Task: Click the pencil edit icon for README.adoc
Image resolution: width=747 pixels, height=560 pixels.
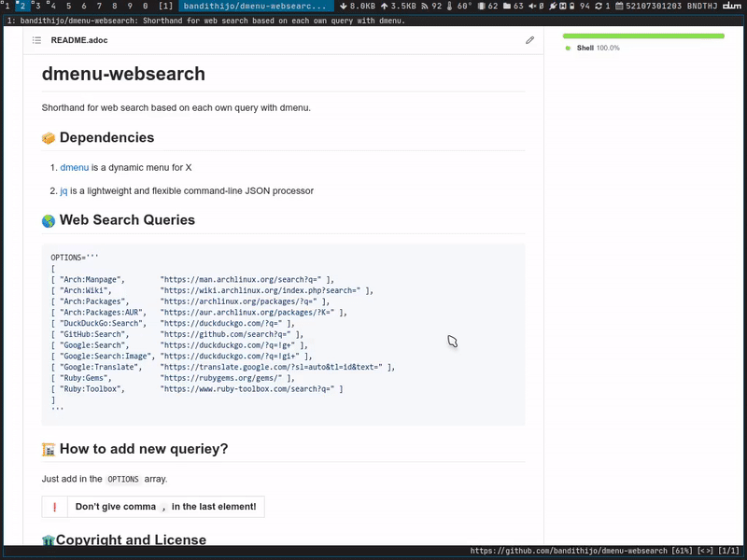Action: pos(529,40)
